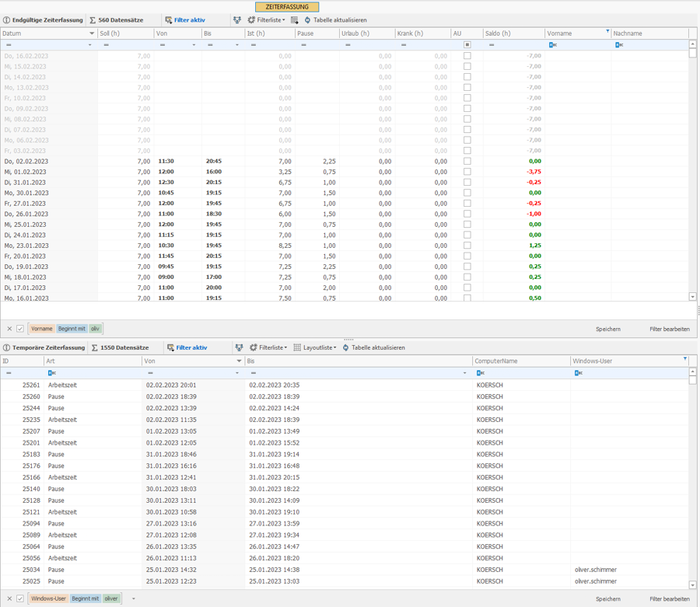Screen dimensions: 700x607
Task: Open Filterliste dropdown in lower toolbar
Action: pos(273,347)
